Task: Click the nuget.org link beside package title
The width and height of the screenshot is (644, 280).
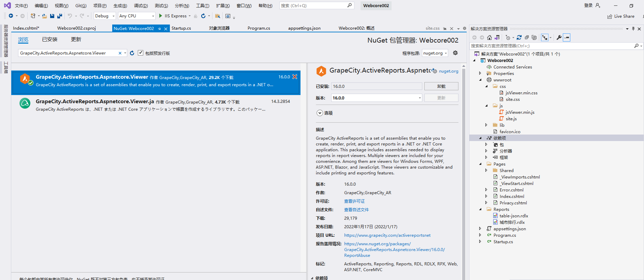Action: pos(449,71)
